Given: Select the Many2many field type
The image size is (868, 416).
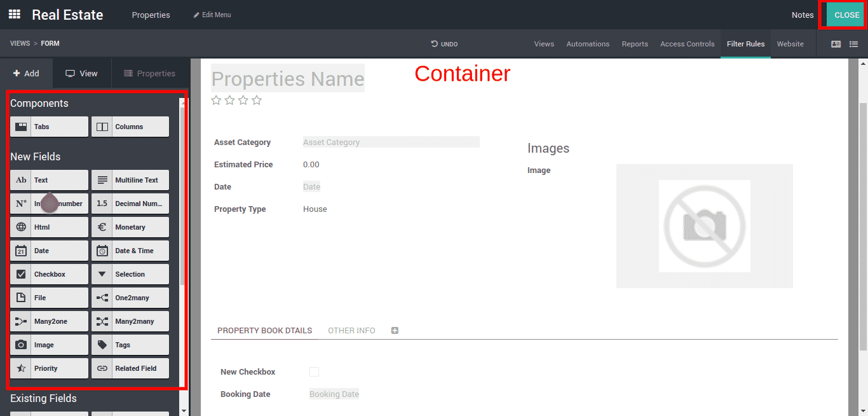Looking at the screenshot, I should pos(130,321).
